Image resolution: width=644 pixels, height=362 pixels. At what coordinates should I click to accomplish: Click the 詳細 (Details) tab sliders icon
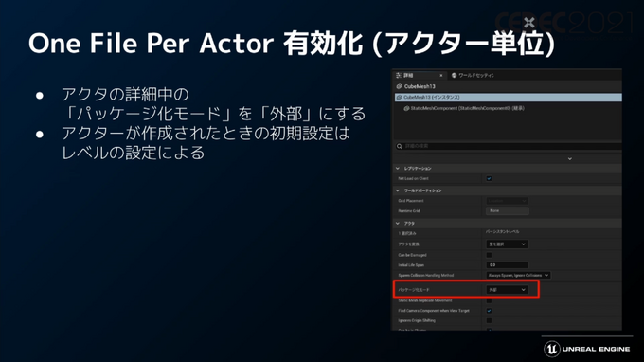pos(399,75)
